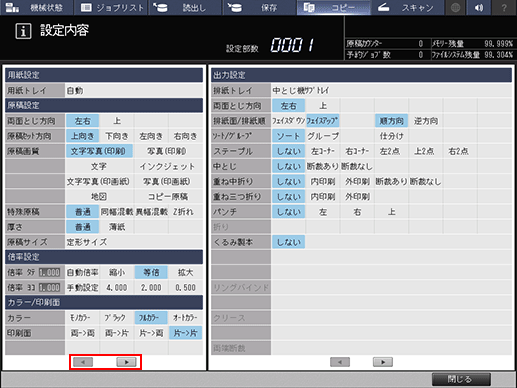The image size is (517, 388).
Task: Open the 保存 store tab
Action: pyautogui.click(x=259, y=7)
